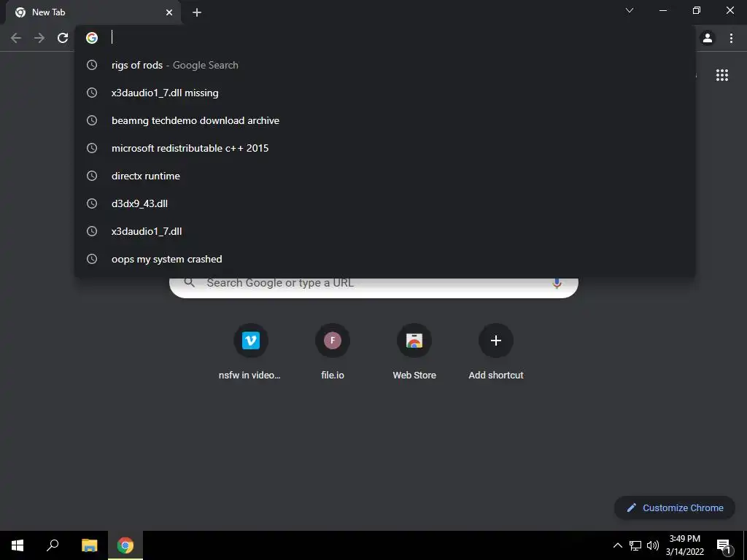Go forward using the forward arrow
747x560 pixels.
(x=39, y=38)
